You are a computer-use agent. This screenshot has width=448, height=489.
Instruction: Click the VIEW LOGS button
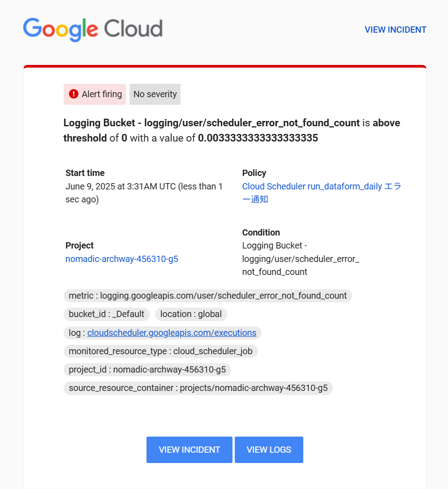pyautogui.click(x=269, y=450)
